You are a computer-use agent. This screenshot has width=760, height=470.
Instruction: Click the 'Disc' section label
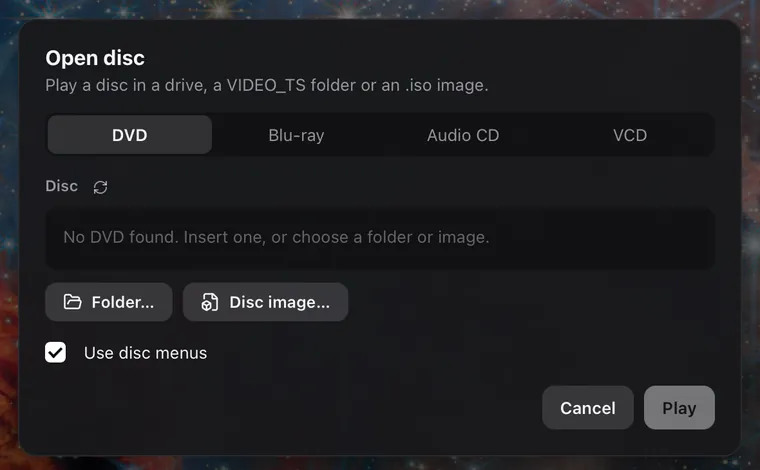click(62, 186)
